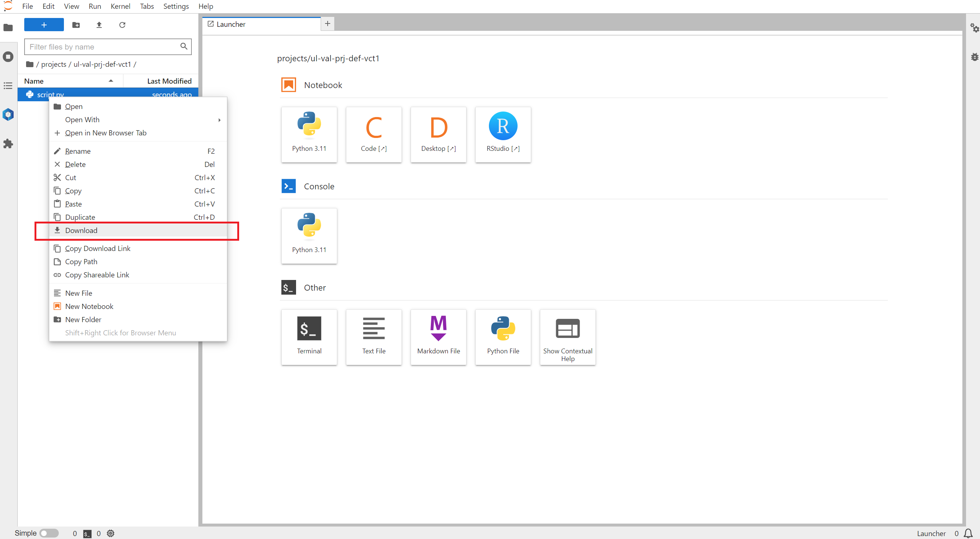This screenshot has height=539, width=980.
Task: Upload files using the upload icon
Action: [99, 25]
